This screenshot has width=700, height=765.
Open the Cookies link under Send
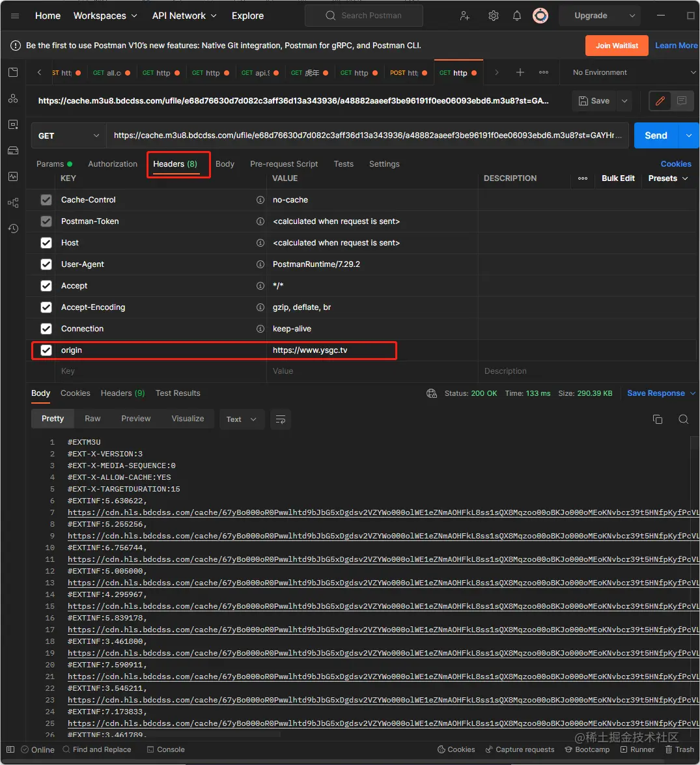point(676,164)
